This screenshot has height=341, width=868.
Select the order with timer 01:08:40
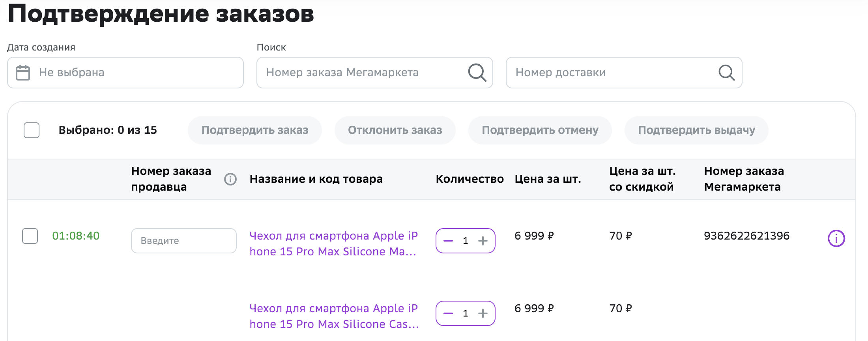(x=30, y=236)
